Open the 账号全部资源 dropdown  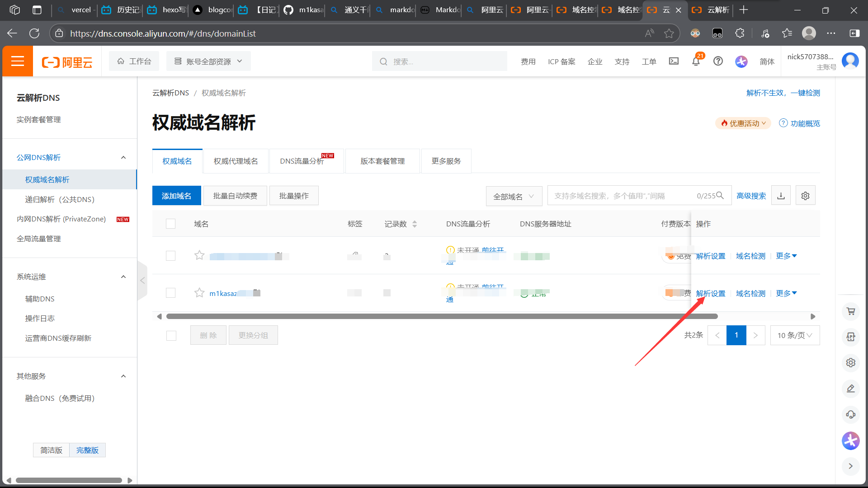point(208,61)
